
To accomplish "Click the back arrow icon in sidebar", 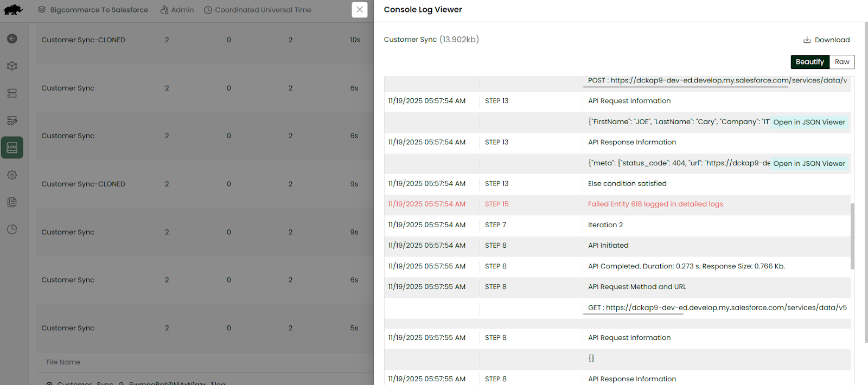I will [x=12, y=39].
